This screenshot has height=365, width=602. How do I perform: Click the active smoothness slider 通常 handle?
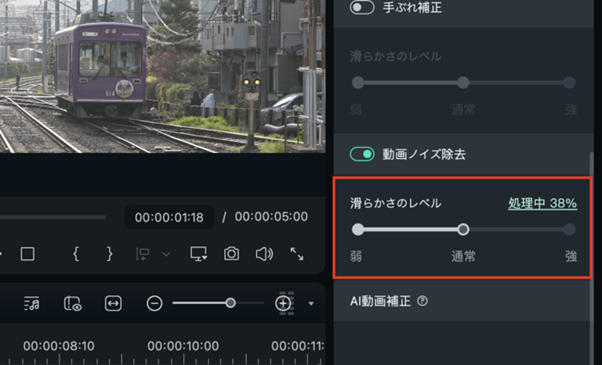463,230
